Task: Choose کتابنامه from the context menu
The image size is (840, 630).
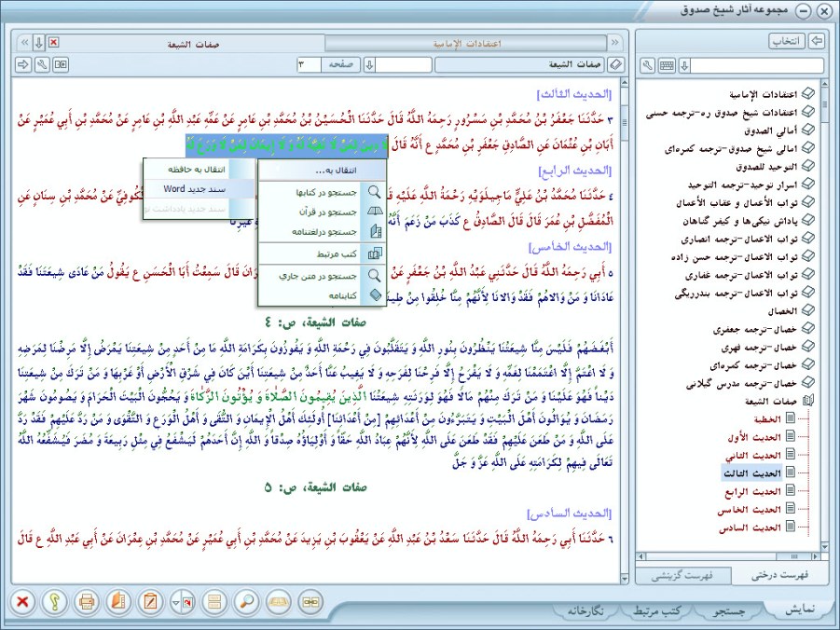Action: point(322,295)
